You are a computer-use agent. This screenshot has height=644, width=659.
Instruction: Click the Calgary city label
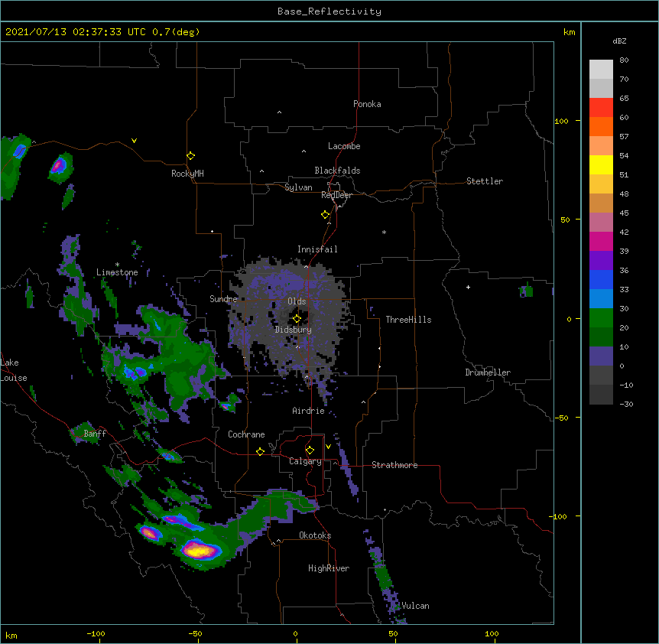[x=305, y=461]
